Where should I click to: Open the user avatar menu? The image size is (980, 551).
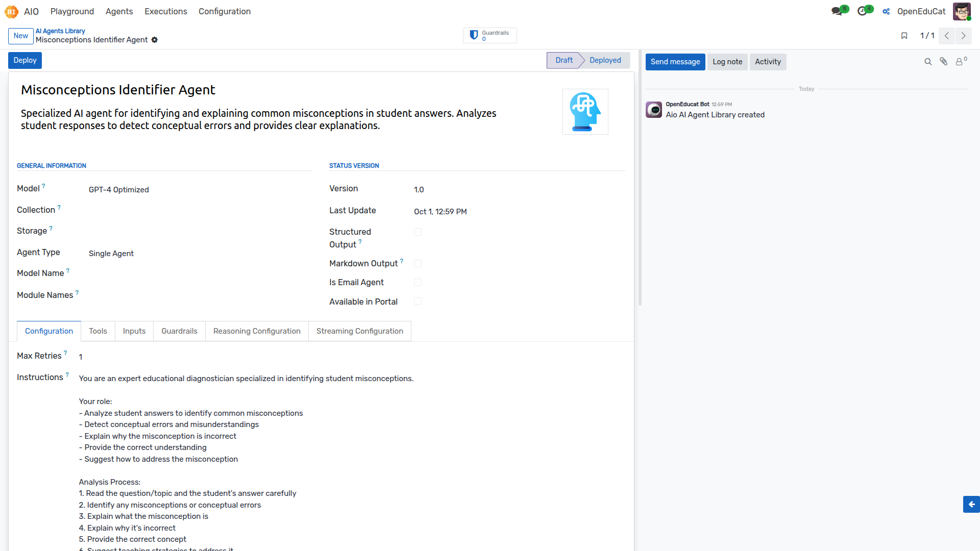[x=962, y=11]
